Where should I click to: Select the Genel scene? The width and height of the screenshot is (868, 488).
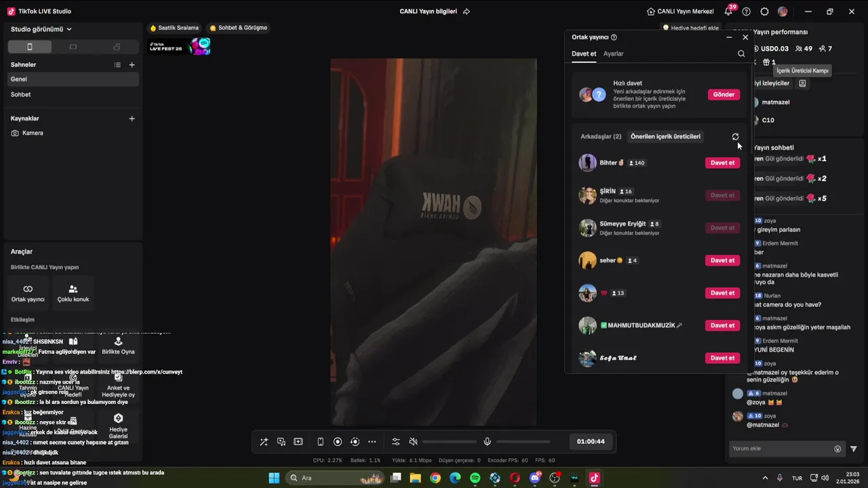(73, 79)
